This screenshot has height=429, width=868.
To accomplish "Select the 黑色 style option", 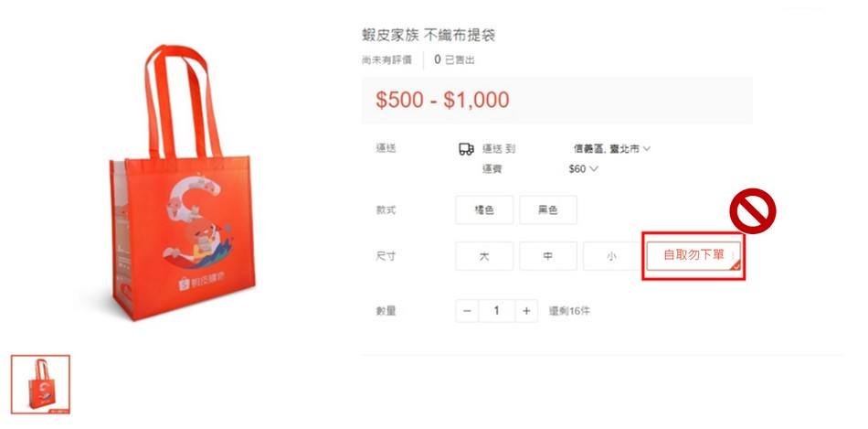I will point(548,210).
